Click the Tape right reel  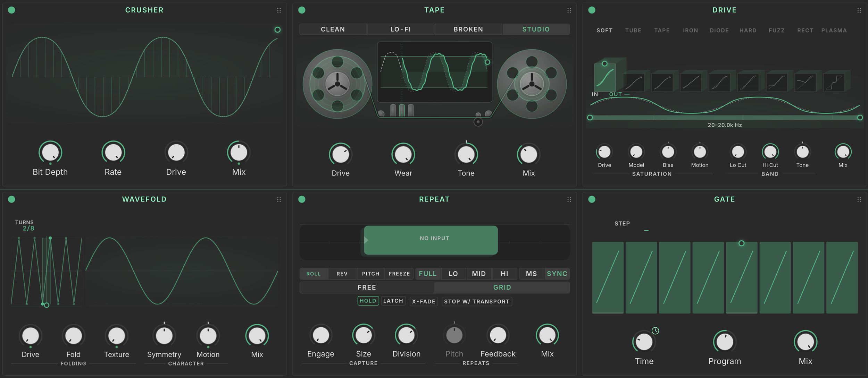coord(532,84)
